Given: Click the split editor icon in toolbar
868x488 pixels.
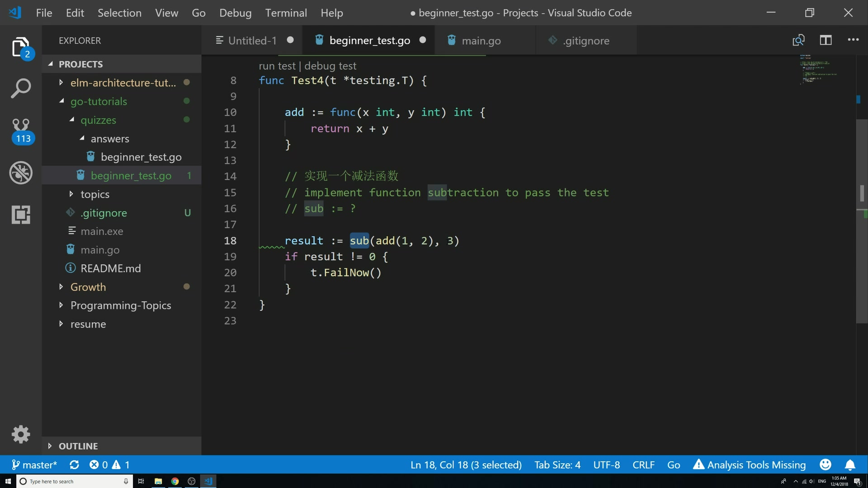Looking at the screenshot, I should pos(826,40).
